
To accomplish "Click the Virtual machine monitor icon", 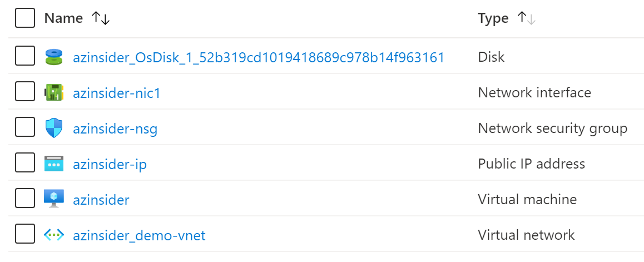I will (x=54, y=199).
